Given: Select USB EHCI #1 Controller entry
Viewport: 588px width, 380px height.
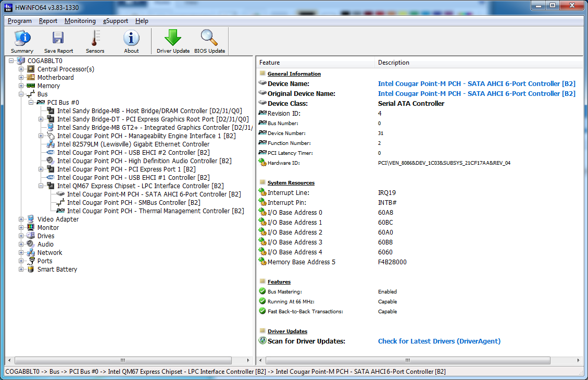Looking at the screenshot, I should (133, 178).
